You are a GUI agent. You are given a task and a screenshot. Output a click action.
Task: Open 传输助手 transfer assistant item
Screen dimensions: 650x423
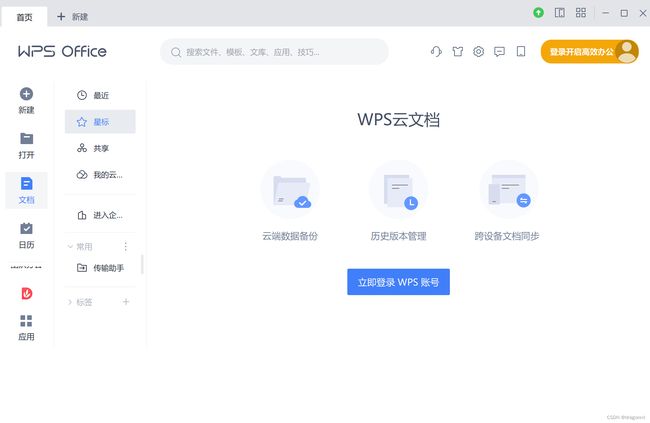pyautogui.click(x=100, y=268)
